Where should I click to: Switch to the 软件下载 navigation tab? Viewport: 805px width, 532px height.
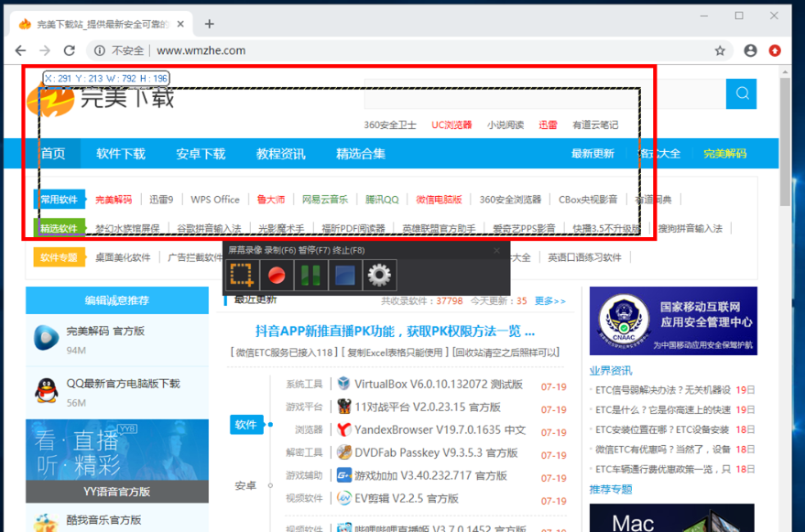pos(120,154)
